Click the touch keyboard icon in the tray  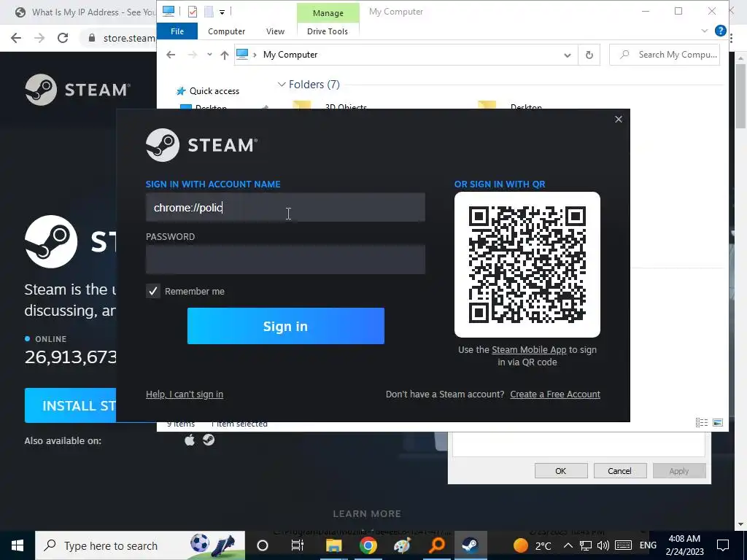623,545
